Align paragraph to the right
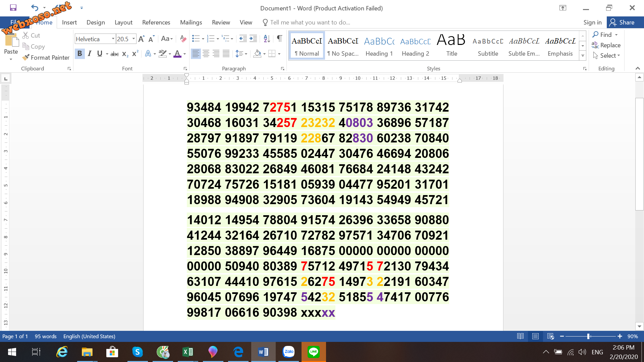 [x=216, y=54]
